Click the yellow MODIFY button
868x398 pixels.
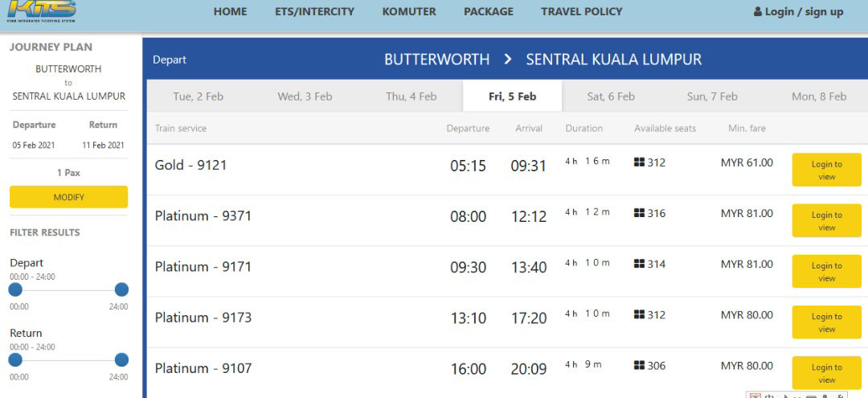(x=68, y=197)
